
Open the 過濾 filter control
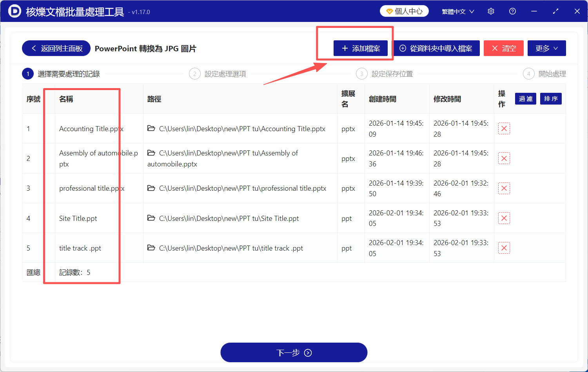tap(525, 99)
